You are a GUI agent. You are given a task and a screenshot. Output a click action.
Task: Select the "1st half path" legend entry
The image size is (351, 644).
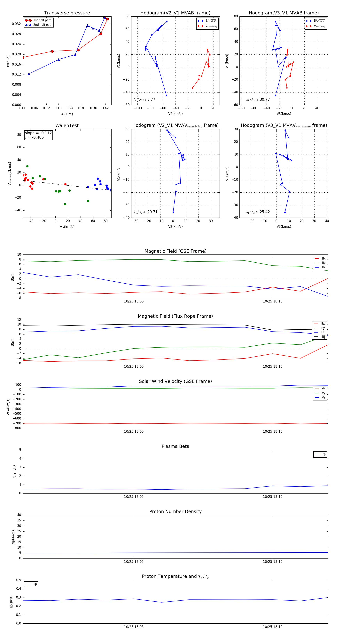coord(39,20)
